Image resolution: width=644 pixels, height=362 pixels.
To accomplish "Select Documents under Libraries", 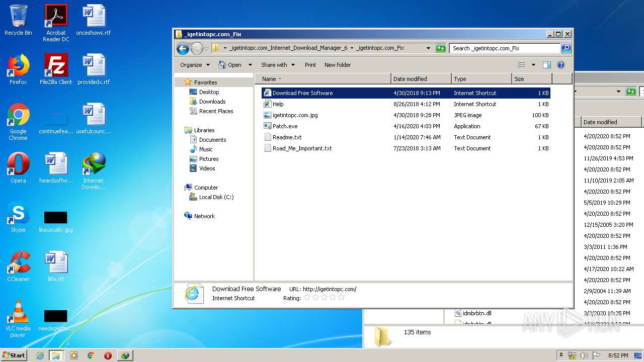I will 212,140.
